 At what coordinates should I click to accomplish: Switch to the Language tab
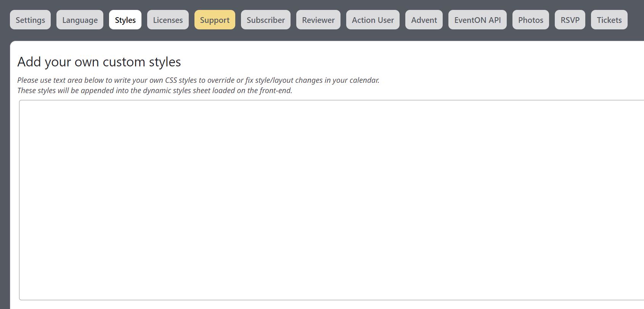[x=80, y=20]
